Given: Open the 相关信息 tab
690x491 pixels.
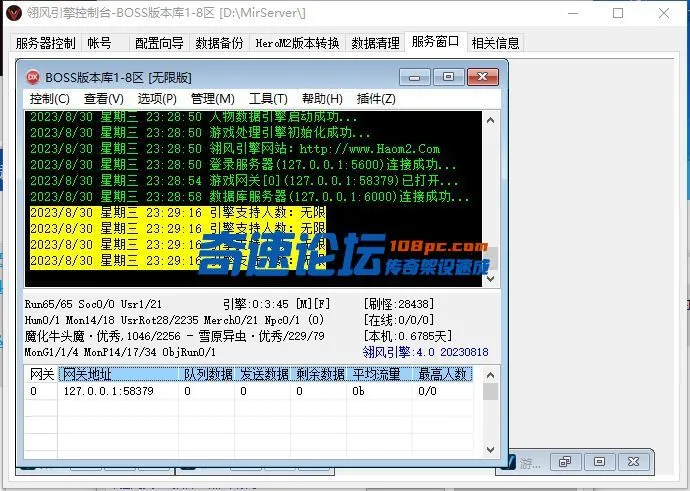Looking at the screenshot, I should (495, 43).
